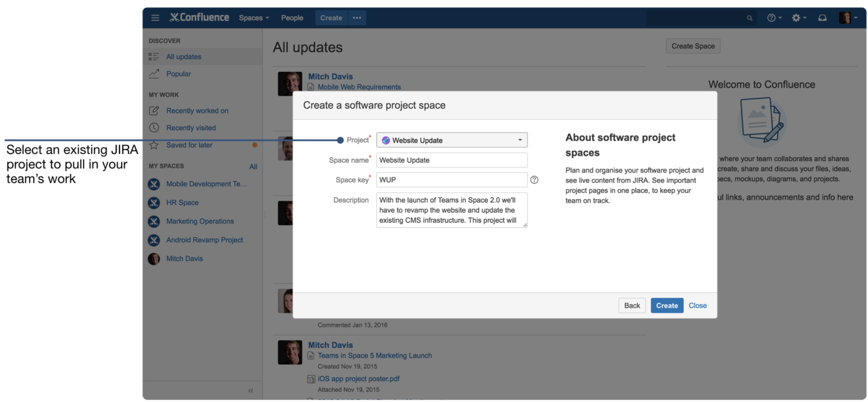Expand the settings gear dropdown
The height and width of the screenshot is (402, 868).
[797, 17]
